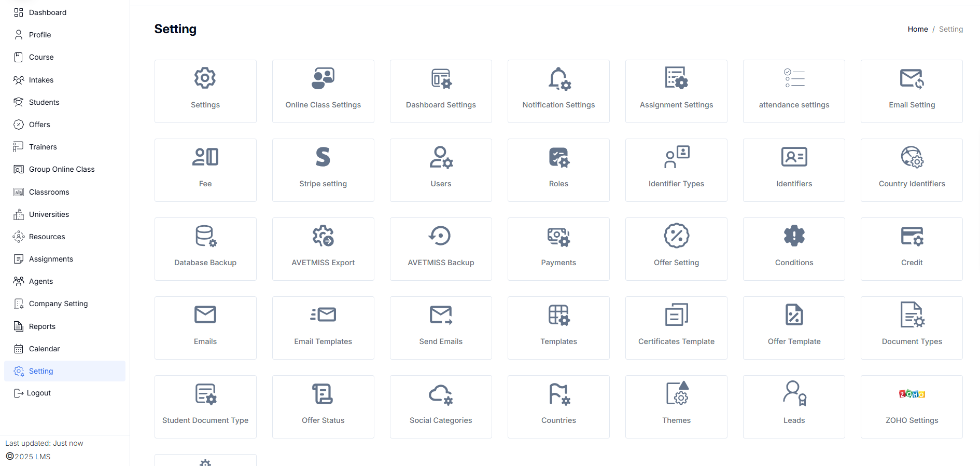Open Students in the sidebar menu
This screenshot has width=980, height=466.
coord(44,102)
